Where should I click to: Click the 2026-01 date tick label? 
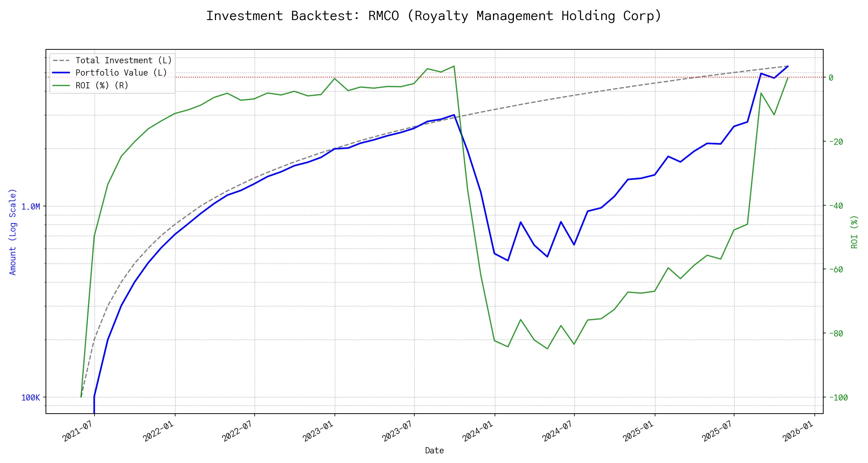click(797, 431)
